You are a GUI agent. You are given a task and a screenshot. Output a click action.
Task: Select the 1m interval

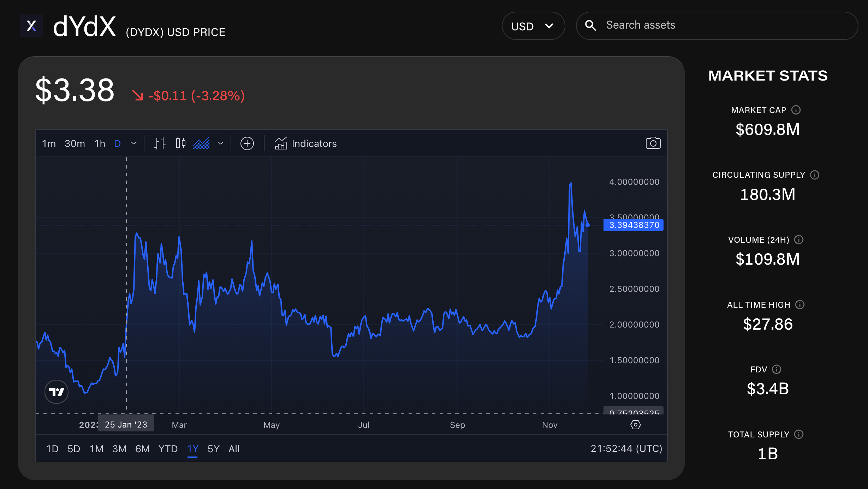(49, 143)
